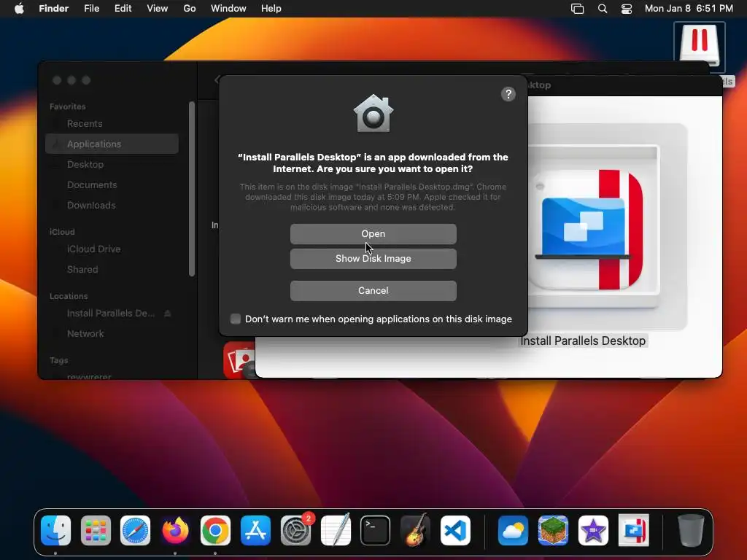Open the App Store from the Dock
The image size is (747, 560).
[x=255, y=531]
